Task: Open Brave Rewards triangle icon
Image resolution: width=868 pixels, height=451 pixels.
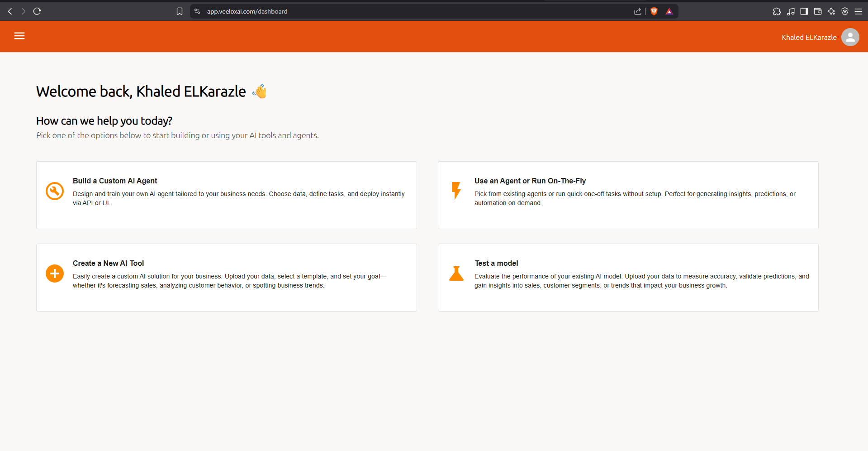Action: pos(669,11)
